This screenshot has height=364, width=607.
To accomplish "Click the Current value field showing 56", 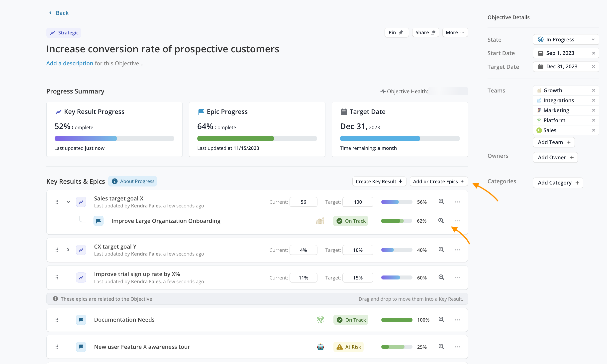I will (303, 202).
